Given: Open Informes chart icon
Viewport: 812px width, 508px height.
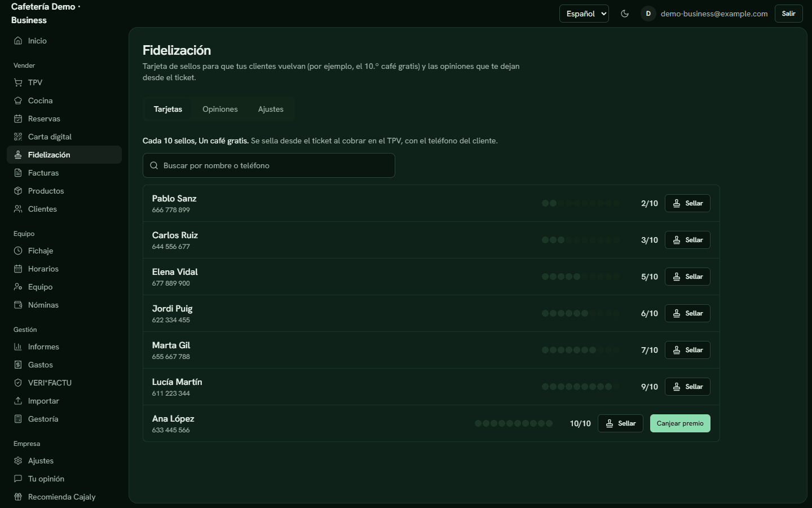Looking at the screenshot, I should (x=18, y=347).
